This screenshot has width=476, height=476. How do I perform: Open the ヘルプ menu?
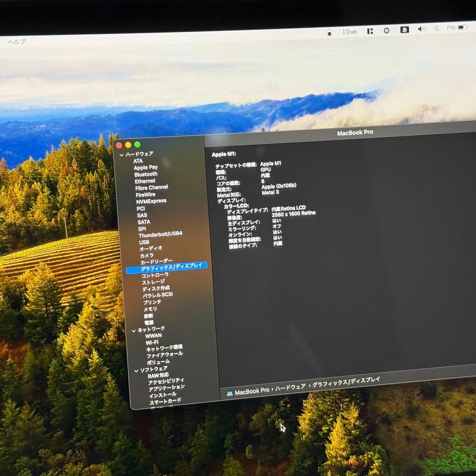[x=17, y=41]
